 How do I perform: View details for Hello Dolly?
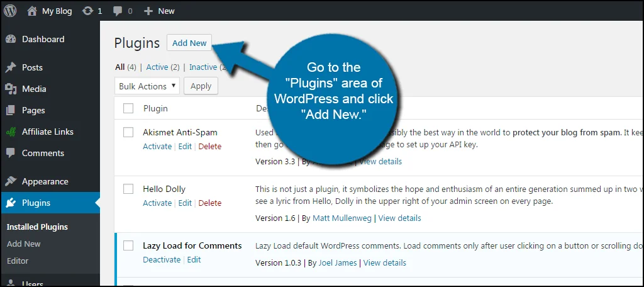pos(399,218)
